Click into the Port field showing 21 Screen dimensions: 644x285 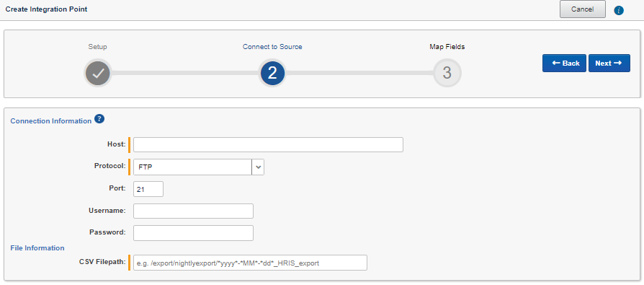coord(148,189)
